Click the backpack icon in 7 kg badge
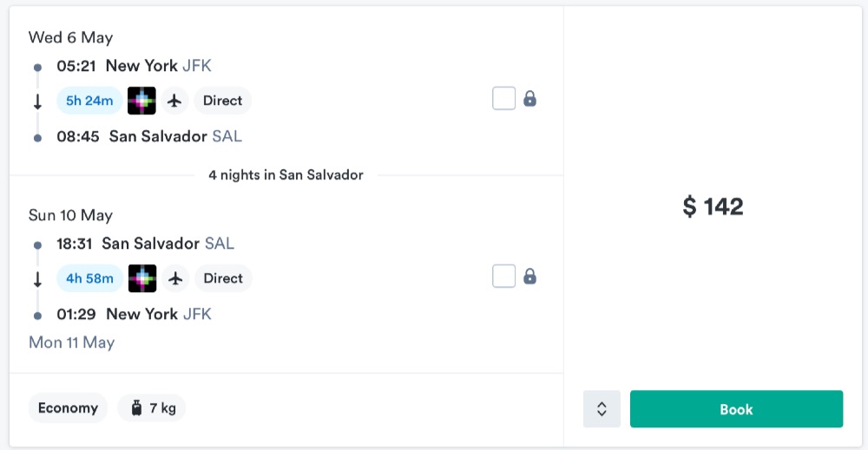This screenshot has height=450, width=868. tap(136, 408)
